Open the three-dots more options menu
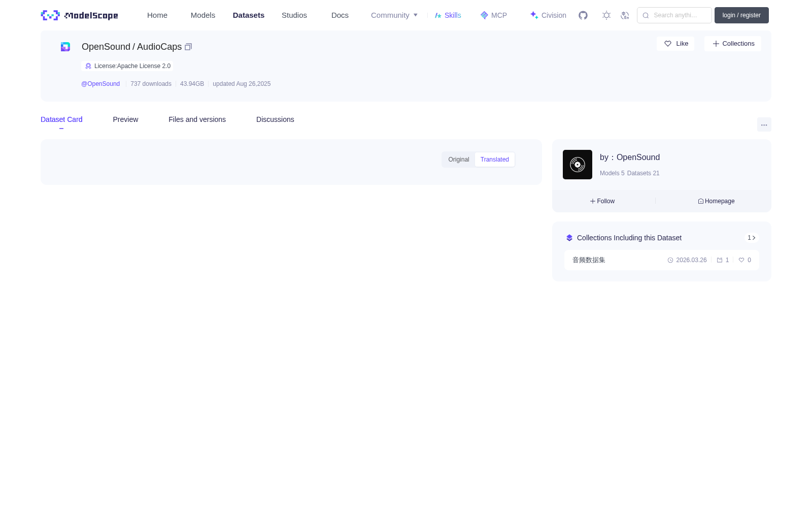Image resolution: width=812 pixels, height=508 pixels. [764, 125]
